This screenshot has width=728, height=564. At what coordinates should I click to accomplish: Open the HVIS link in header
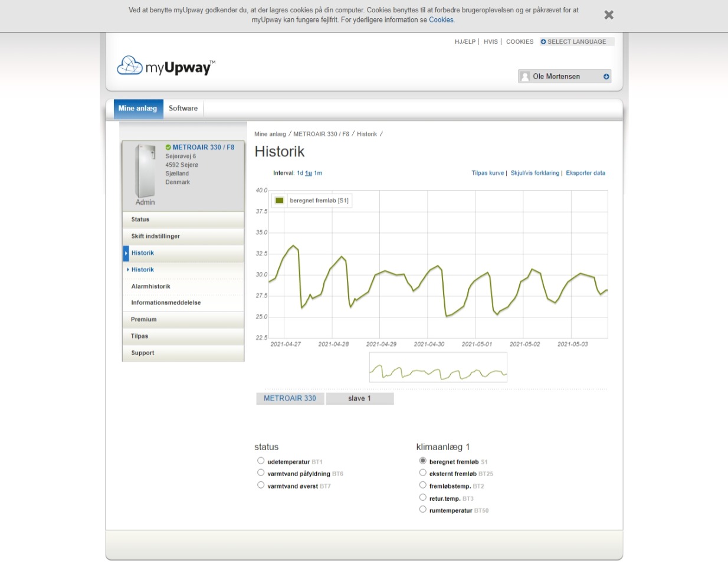(x=490, y=42)
